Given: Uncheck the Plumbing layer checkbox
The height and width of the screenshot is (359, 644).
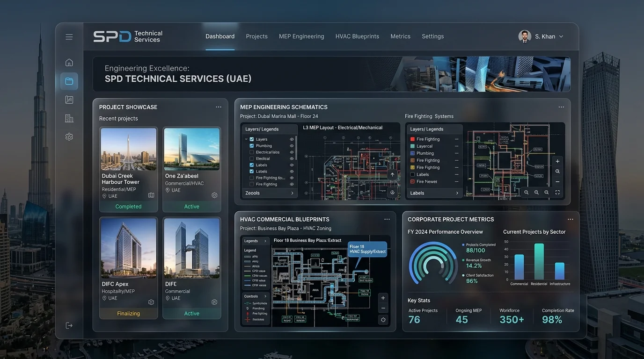Looking at the screenshot, I should [x=252, y=146].
